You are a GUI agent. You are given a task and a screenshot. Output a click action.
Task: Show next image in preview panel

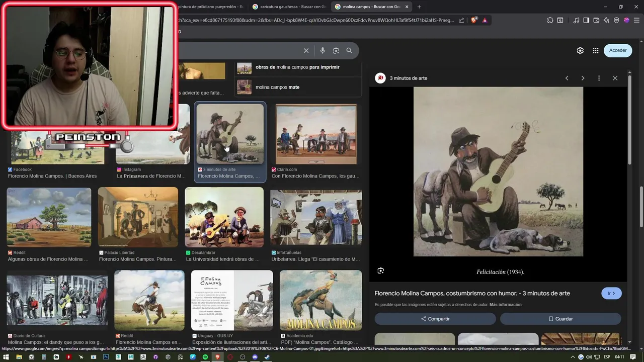(583, 78)
